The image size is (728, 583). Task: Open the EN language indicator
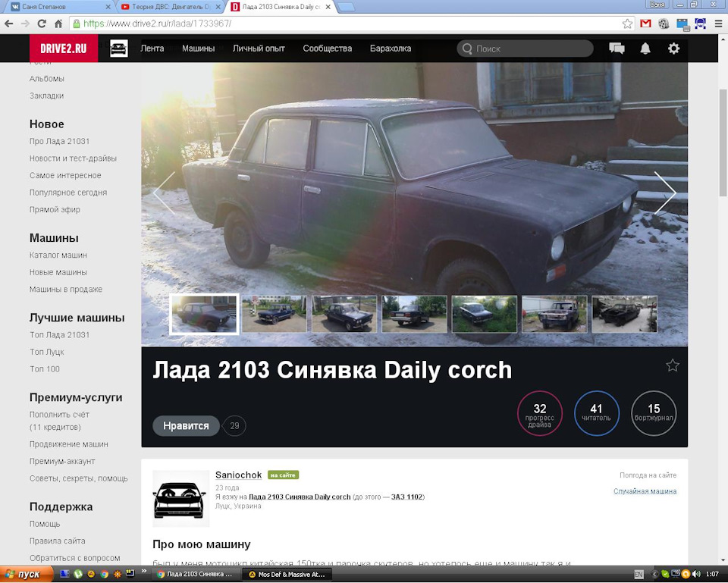(x=639, y=575)
